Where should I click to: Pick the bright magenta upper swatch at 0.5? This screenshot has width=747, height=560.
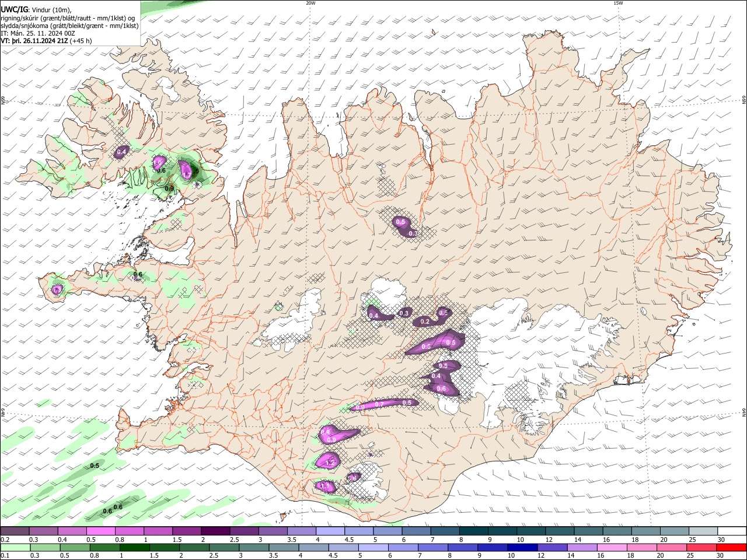100,531
